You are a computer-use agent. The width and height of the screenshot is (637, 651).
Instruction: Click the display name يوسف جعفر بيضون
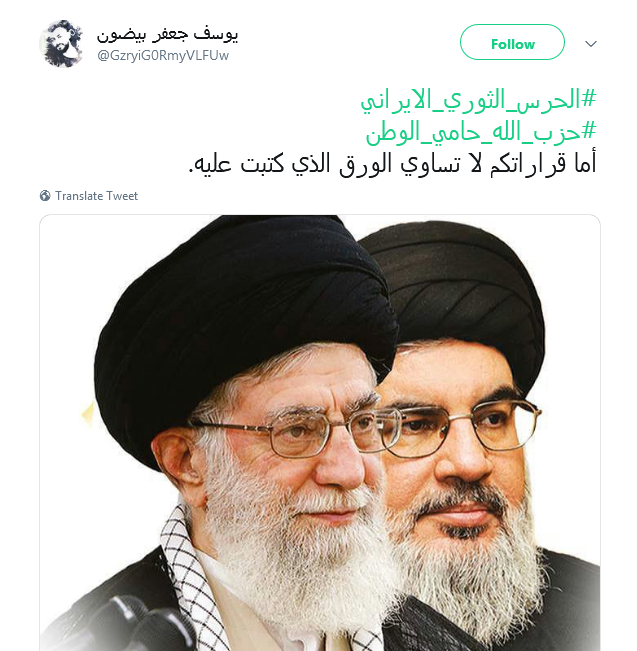[167, 34]
